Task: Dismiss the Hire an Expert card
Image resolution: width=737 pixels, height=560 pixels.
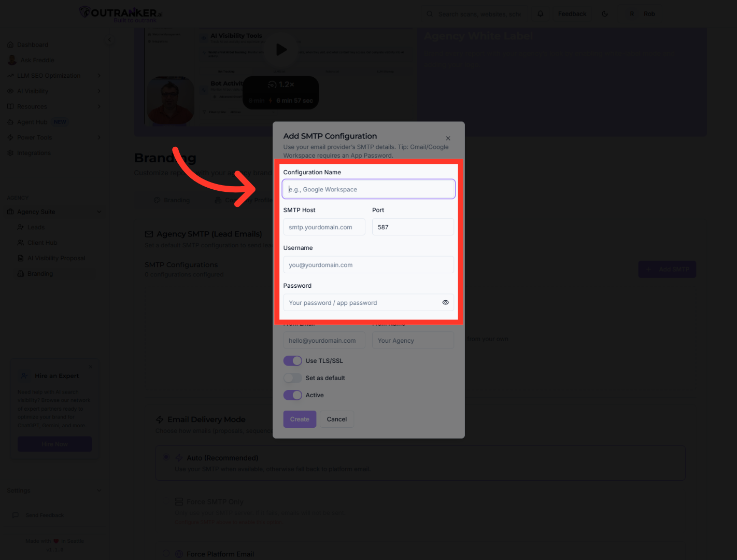Action: (x=91, y=367)
